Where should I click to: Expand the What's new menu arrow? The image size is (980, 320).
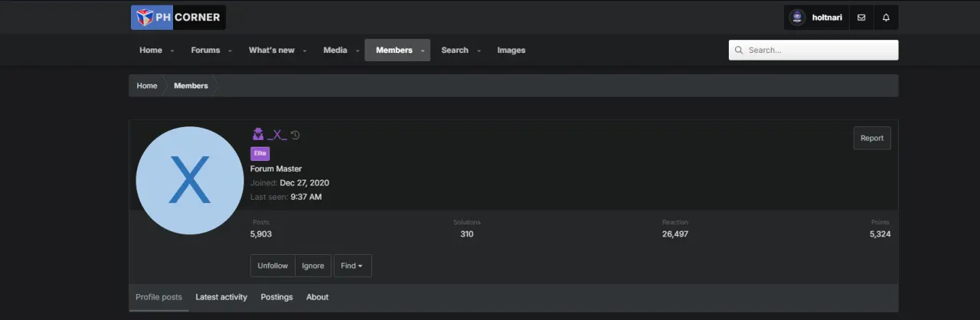(x=304, y=51)
